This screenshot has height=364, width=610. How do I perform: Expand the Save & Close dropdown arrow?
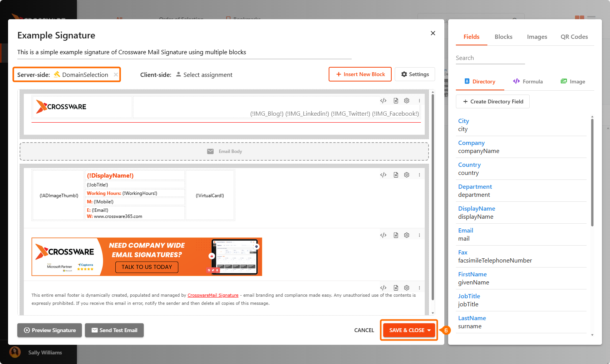pyautogui.click(x=429, y=331)
